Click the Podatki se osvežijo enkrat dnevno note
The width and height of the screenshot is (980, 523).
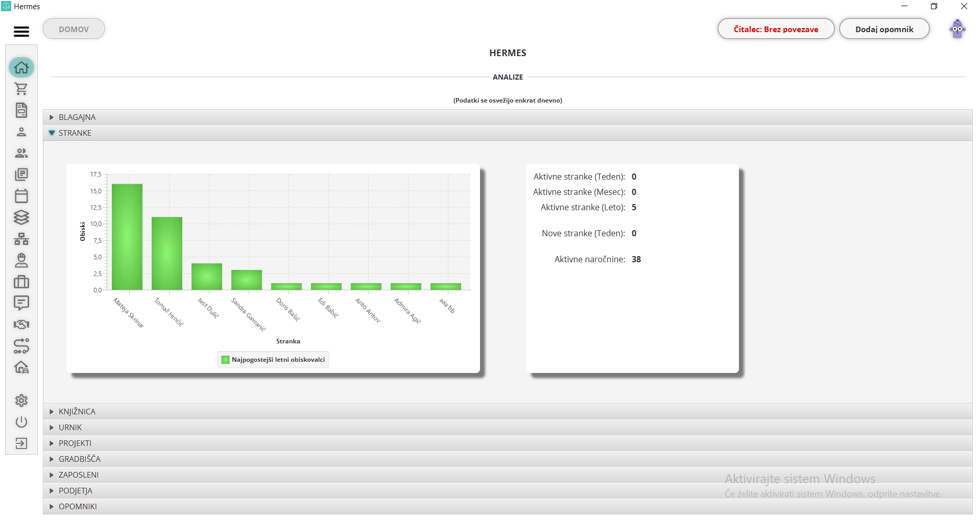click(x=508, y=101)
